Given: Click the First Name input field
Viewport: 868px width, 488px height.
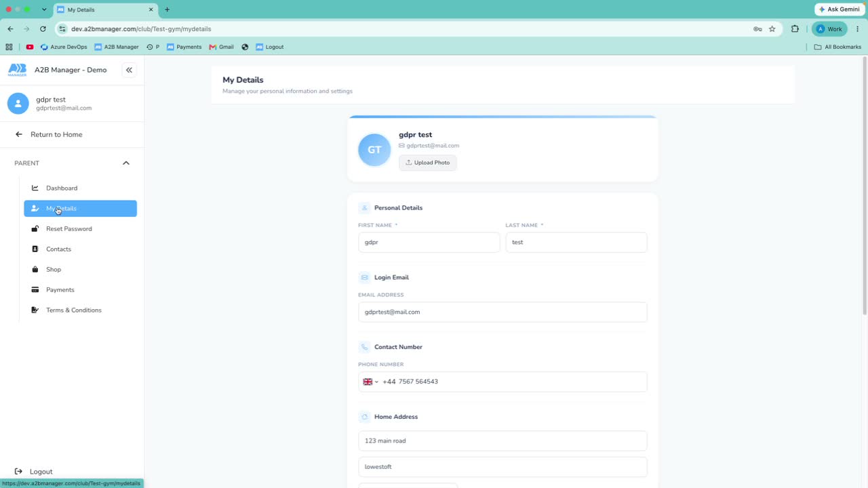Looking at the screenshot, I should [x=429, y=243].
